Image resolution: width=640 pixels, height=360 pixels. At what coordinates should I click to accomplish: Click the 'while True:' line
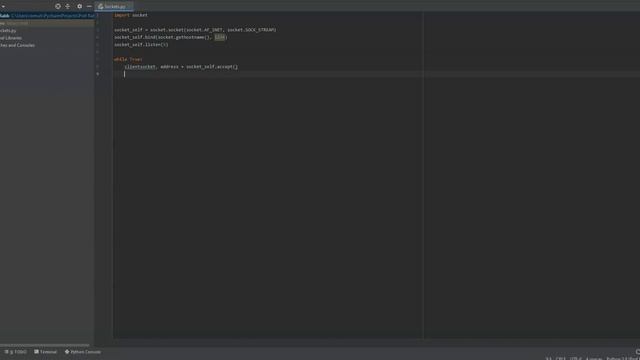pos(128,59)
